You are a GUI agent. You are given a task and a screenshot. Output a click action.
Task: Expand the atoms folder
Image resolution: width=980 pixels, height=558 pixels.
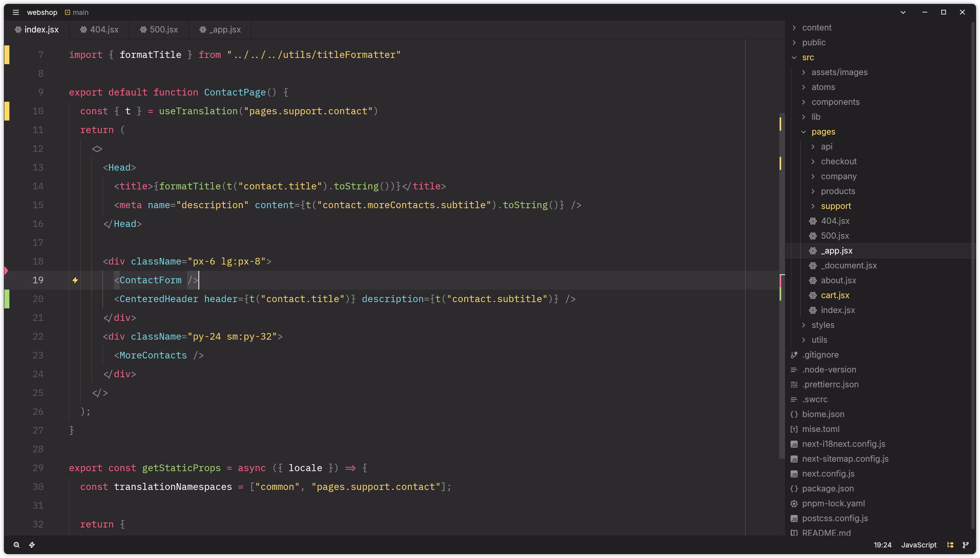tap(803, 87)
